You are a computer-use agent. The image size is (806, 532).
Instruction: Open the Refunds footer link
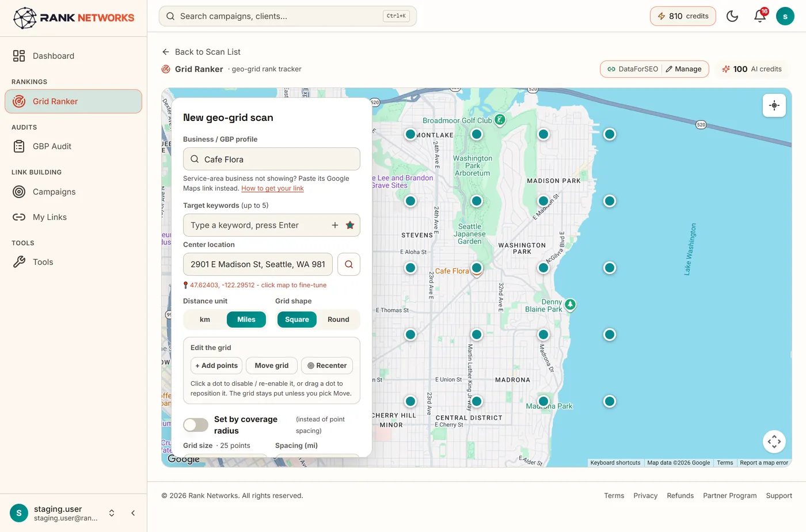(x=680, y=496)
